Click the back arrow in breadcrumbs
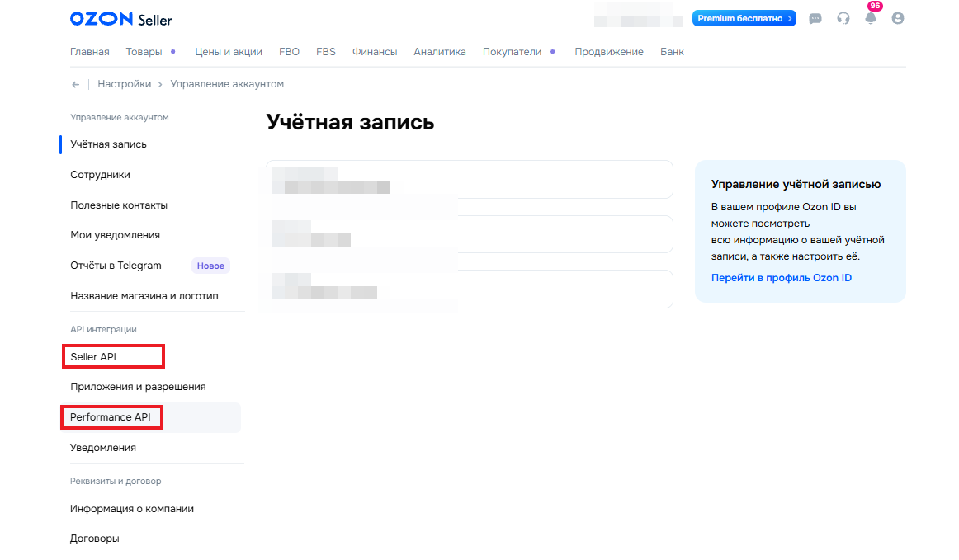Viewport: 959px width, 560px height. tap(75, 84)
